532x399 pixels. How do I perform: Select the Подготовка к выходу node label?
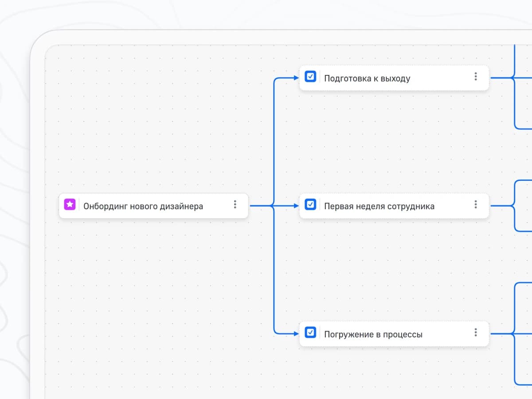(x=367, y=78)
